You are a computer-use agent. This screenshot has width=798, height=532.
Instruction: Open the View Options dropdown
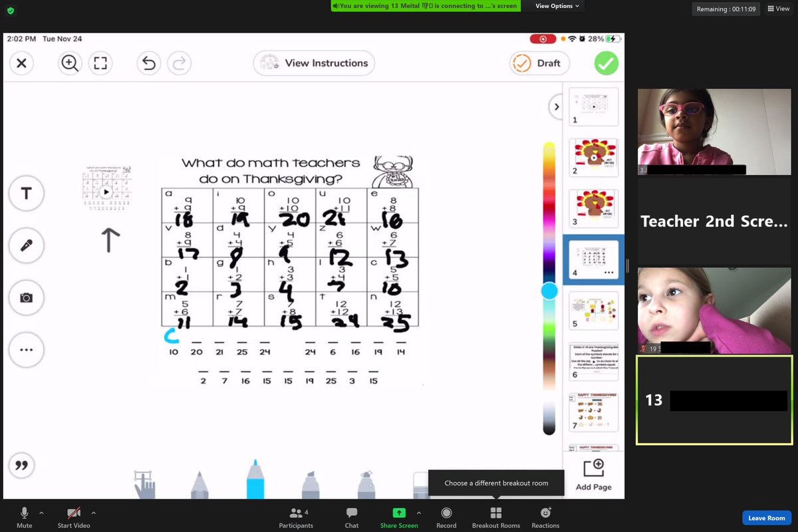click(x=557, y=6)
